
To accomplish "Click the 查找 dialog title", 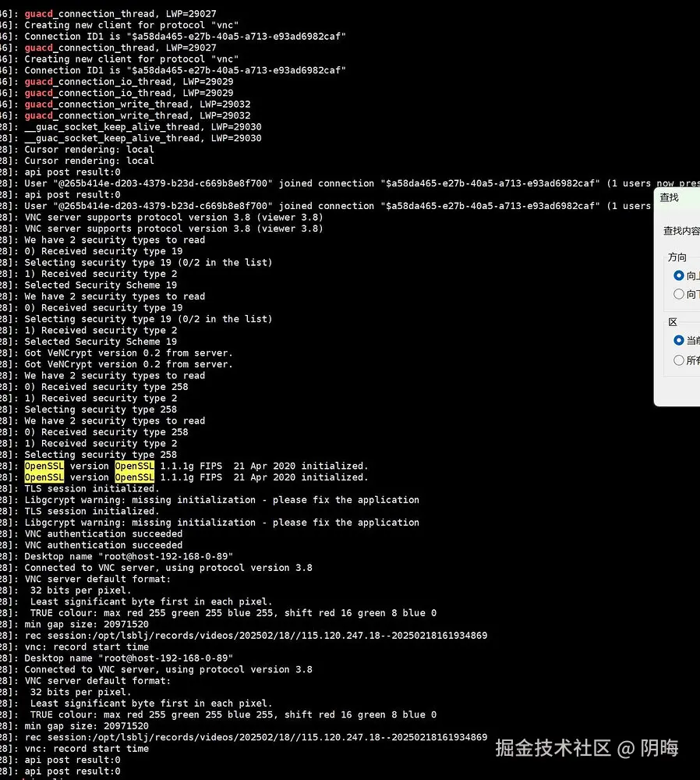I will click(669, 197).
